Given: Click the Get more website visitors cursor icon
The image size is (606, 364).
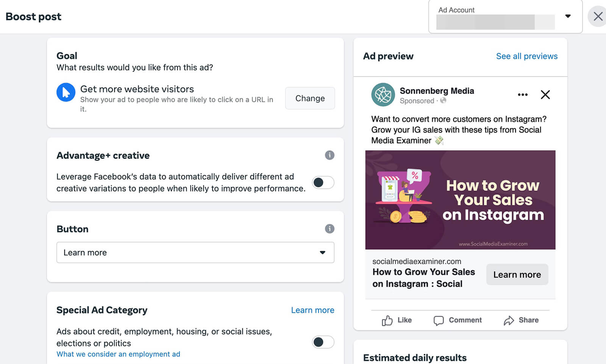Looking at the screenshot, I should click(66, 92).
